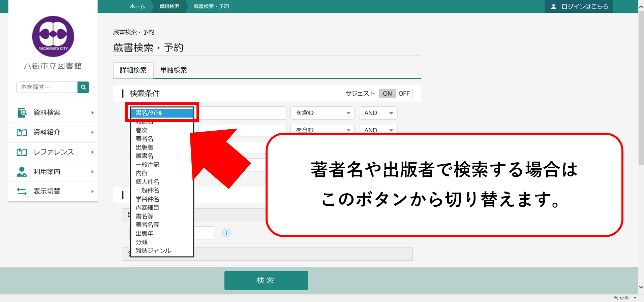Click the magnifier search icon in sidebar
The height and width of the screenshot is (302, 644).
tap(83, 87)
